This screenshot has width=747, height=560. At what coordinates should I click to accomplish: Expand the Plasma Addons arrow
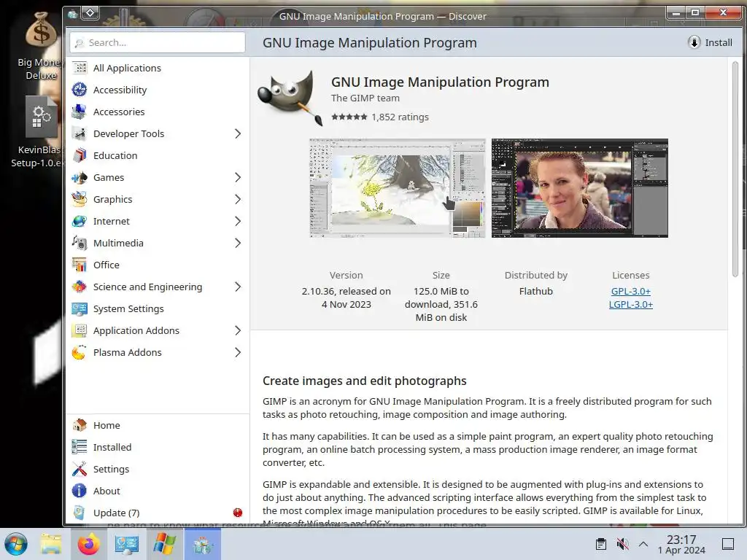(x=238, y=353)
